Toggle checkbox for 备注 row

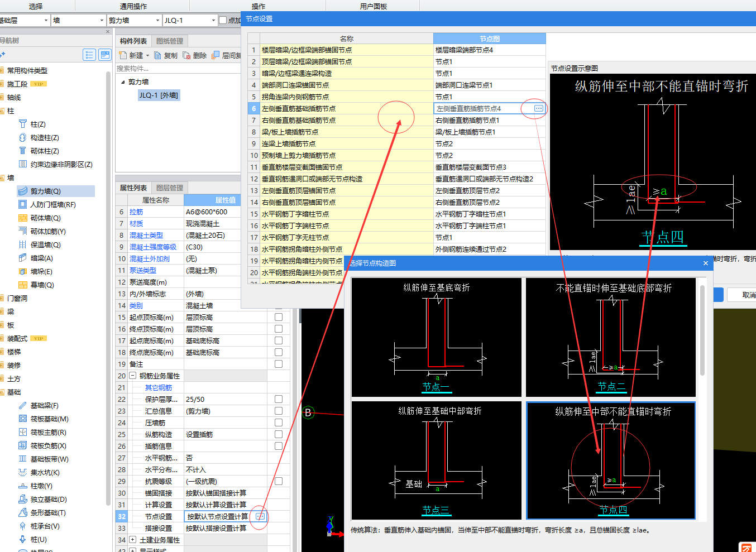[279, 364]
